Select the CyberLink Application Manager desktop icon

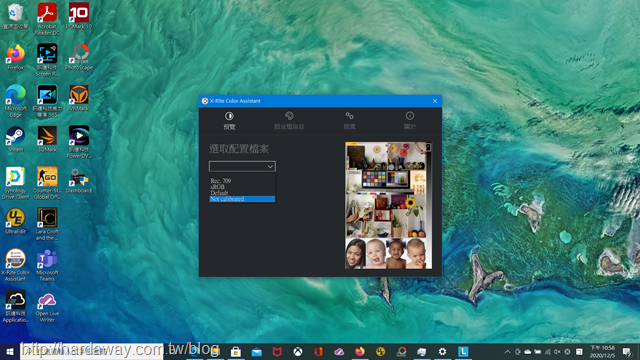pyautogui.click(x=16, y=306)
